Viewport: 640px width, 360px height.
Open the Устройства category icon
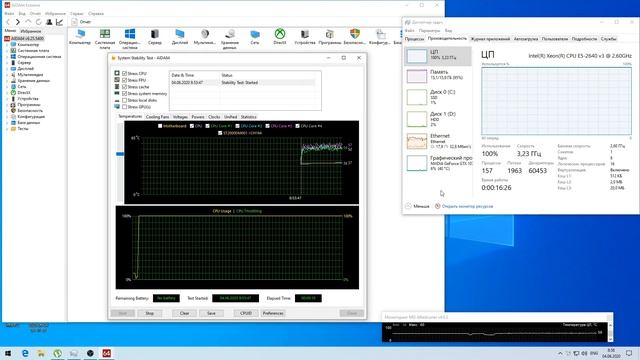pos(305,34)
